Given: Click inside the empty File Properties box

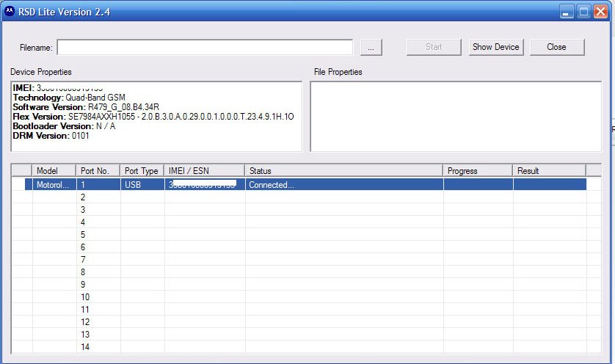Looking at the screenshot, I should click(x=456, y=117).
